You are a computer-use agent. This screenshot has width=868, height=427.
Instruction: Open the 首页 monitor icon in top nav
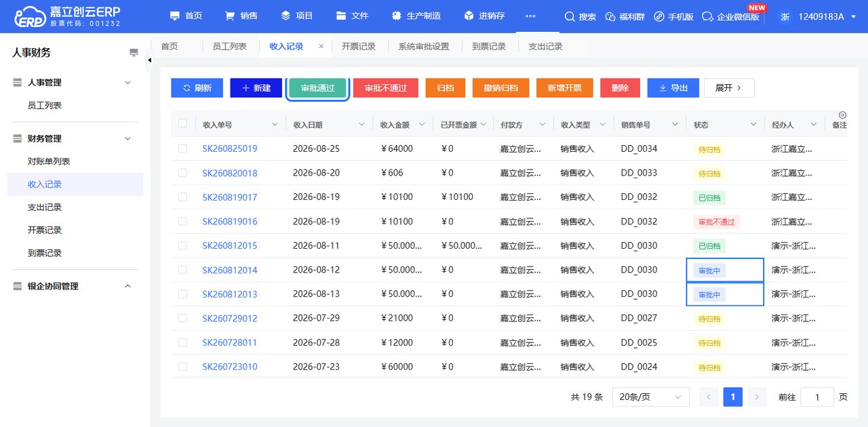point(175,16)
